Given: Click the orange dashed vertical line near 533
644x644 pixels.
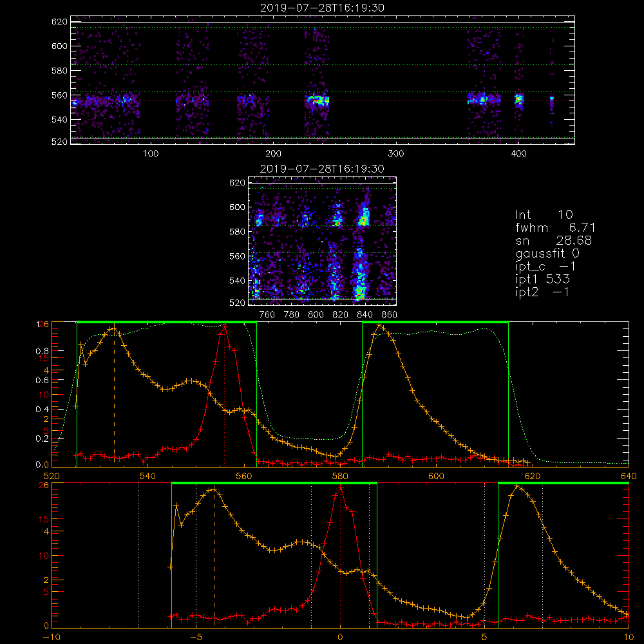Looking at the screenshot, I should coord(114,394).
